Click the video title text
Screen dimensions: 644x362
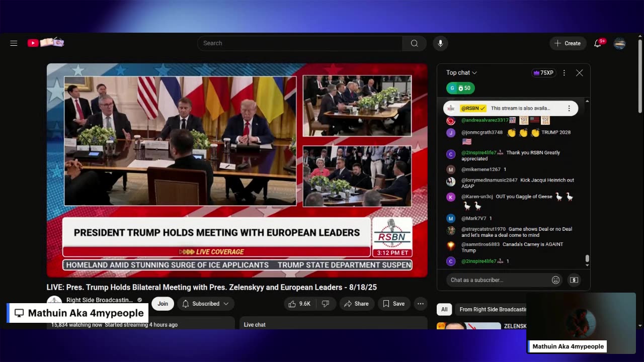212,288
